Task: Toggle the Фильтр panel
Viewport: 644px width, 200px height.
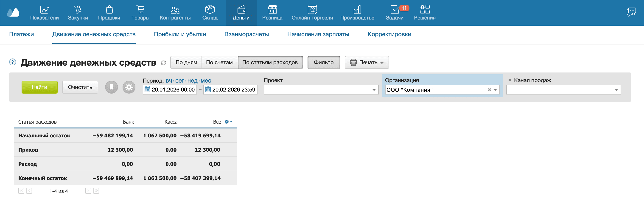Action: [324, 62]
